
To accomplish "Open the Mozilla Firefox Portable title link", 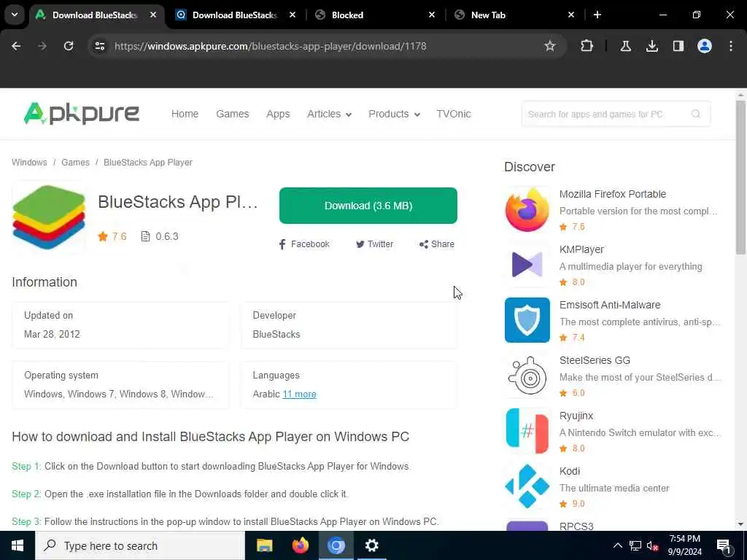I will (x=613, y=194).
